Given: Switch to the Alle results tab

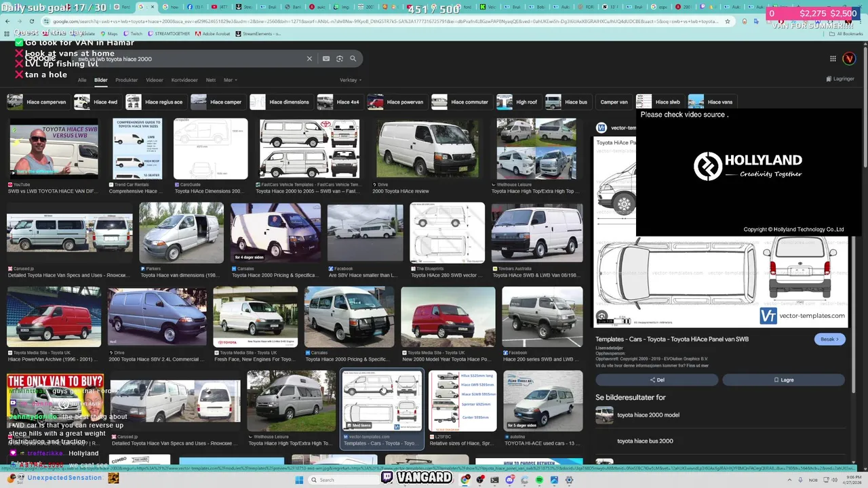Looking at the screenshot, I should (x=82, y=80).
